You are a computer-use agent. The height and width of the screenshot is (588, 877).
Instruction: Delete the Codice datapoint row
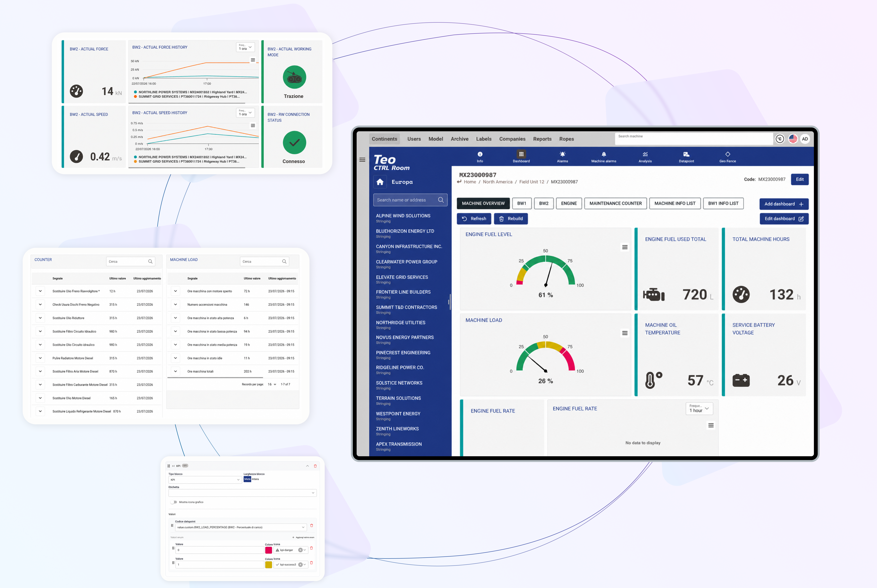[311, 526]
